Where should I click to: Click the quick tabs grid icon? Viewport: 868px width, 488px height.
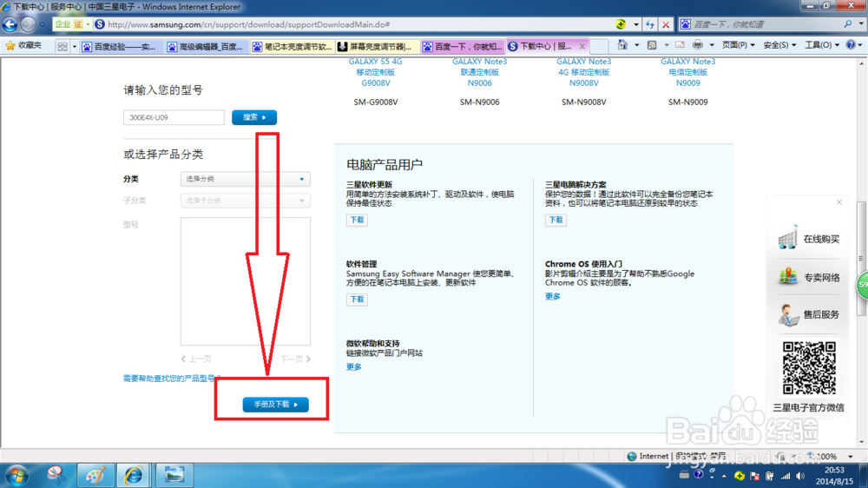[x=62, y=47]
